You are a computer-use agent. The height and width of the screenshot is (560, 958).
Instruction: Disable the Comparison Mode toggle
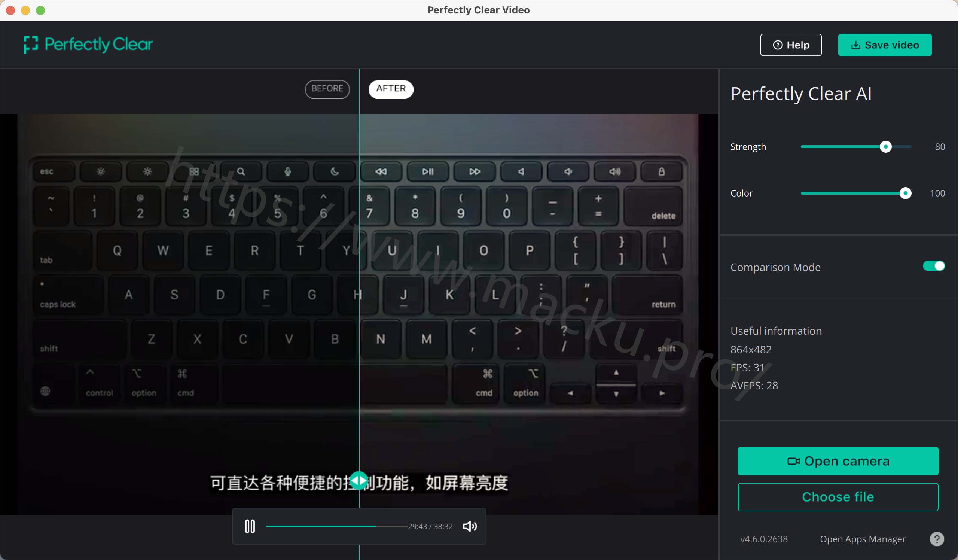tap(933, 266)
